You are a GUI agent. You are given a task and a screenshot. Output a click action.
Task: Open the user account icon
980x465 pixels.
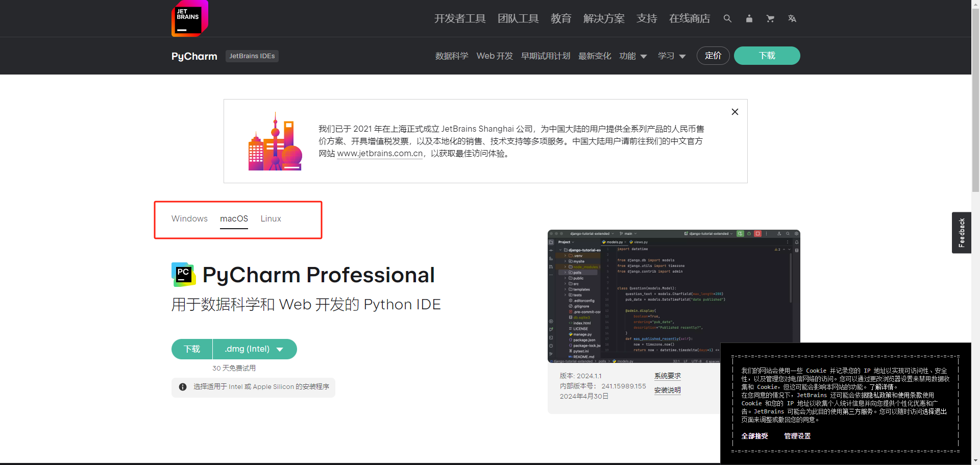coord(749,18)
